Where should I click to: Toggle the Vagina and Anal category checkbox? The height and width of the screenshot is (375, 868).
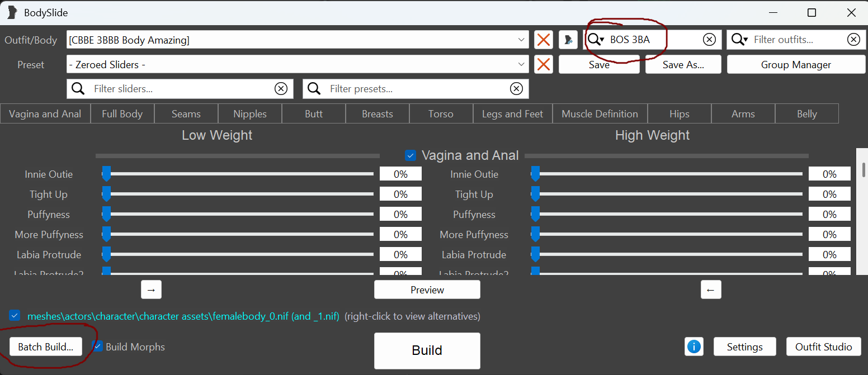click(x=411, y=155)
